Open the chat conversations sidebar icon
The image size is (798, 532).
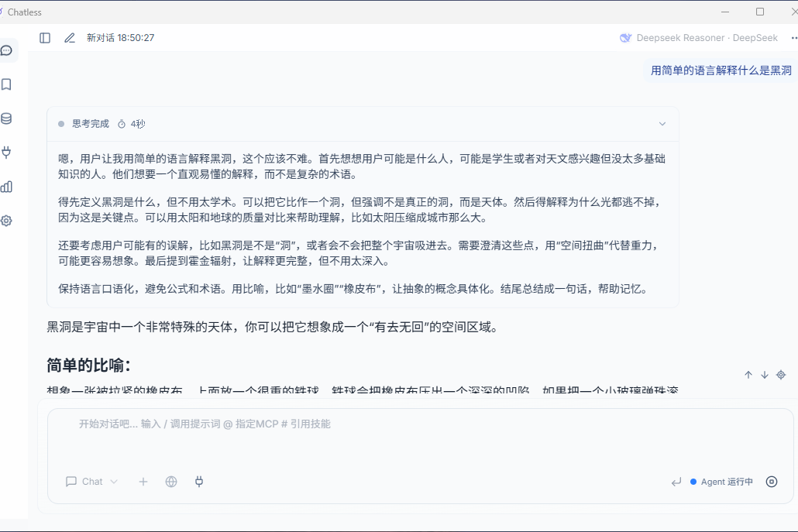pos(7,50)
